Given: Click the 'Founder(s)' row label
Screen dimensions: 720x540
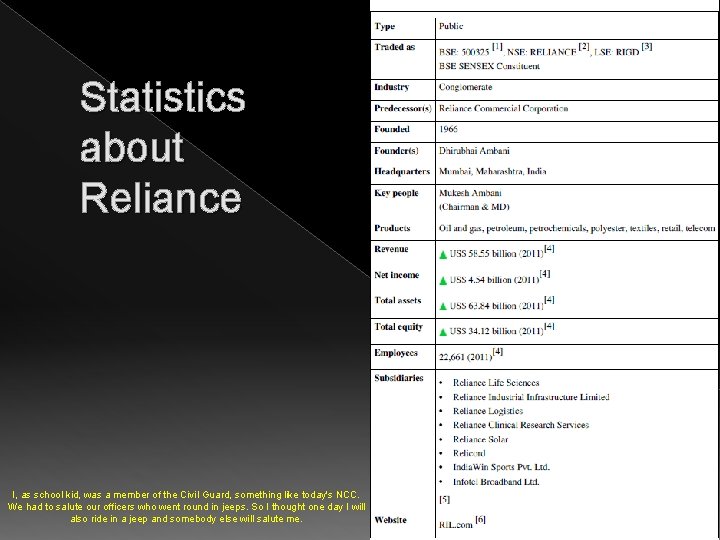Looking at the screenshot, I should coord(396,151).
